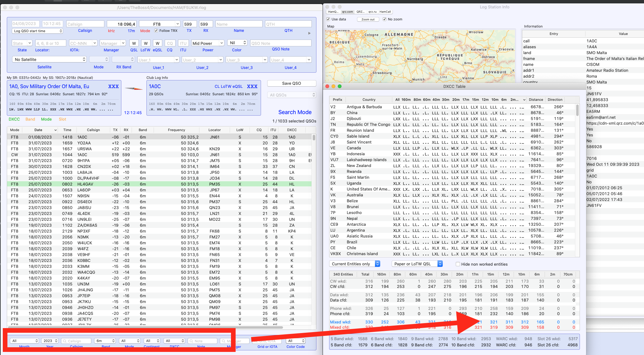Click the Year 2023 stepper arrows

[x=56, y=341]
